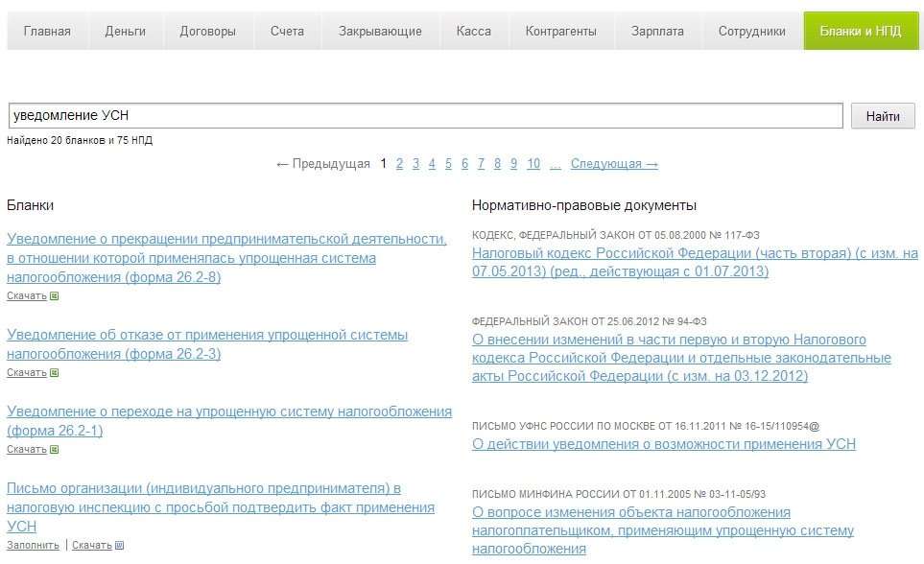
Task: Open О действии уведомления о возможности применения УСН
Action: click(x=664, y=444)
